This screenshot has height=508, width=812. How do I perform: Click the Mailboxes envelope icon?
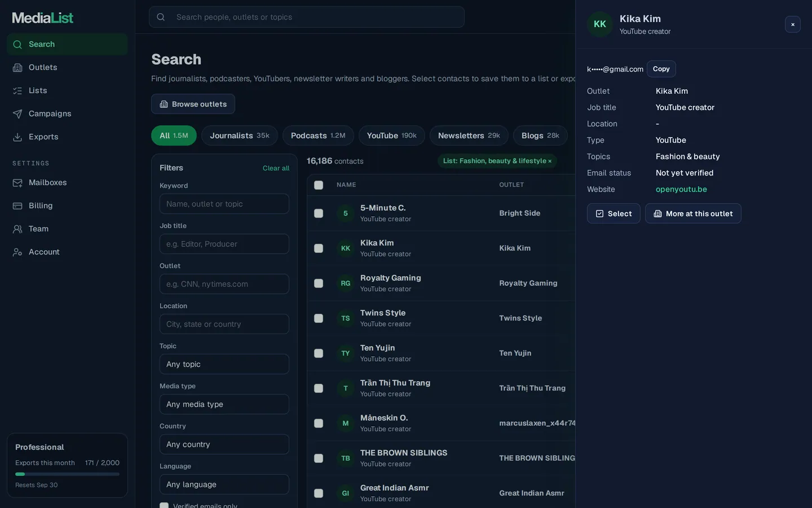17,183
